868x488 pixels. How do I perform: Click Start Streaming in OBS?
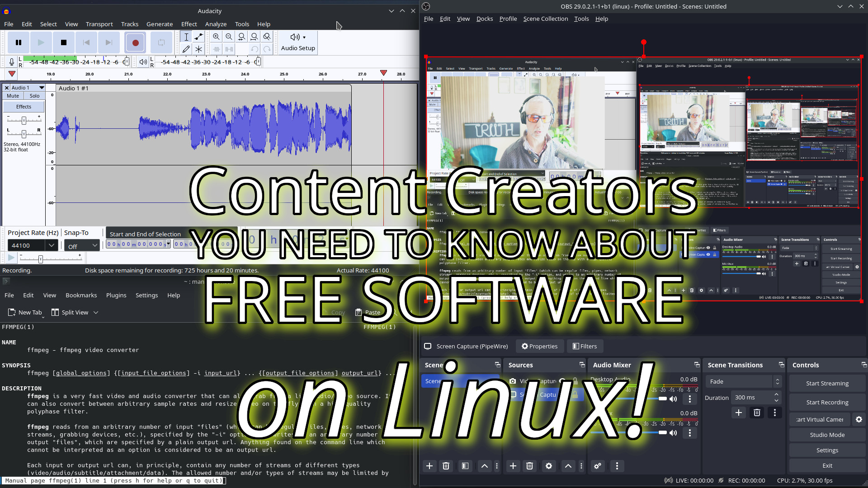(827, 383)
